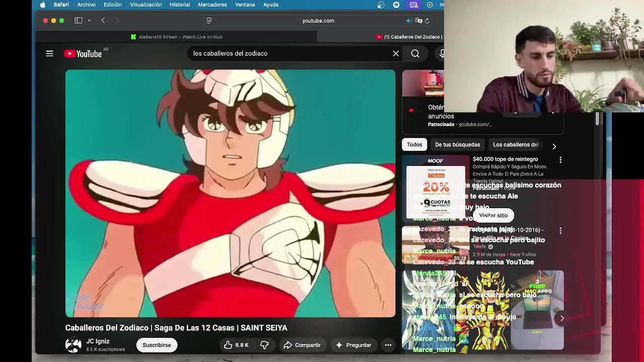644x362 pixels.
Task: Open the Safari menu
Action: click(x=61, y=5)
